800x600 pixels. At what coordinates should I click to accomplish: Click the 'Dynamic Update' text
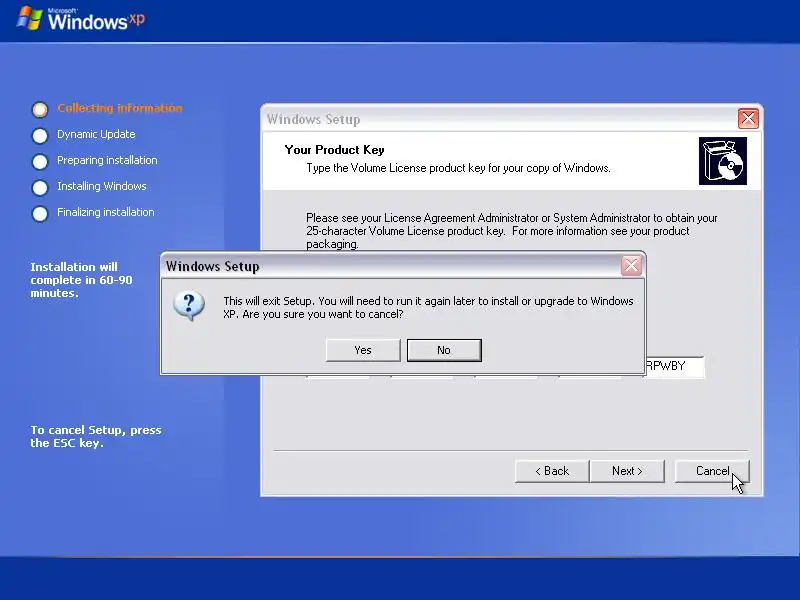96,134
